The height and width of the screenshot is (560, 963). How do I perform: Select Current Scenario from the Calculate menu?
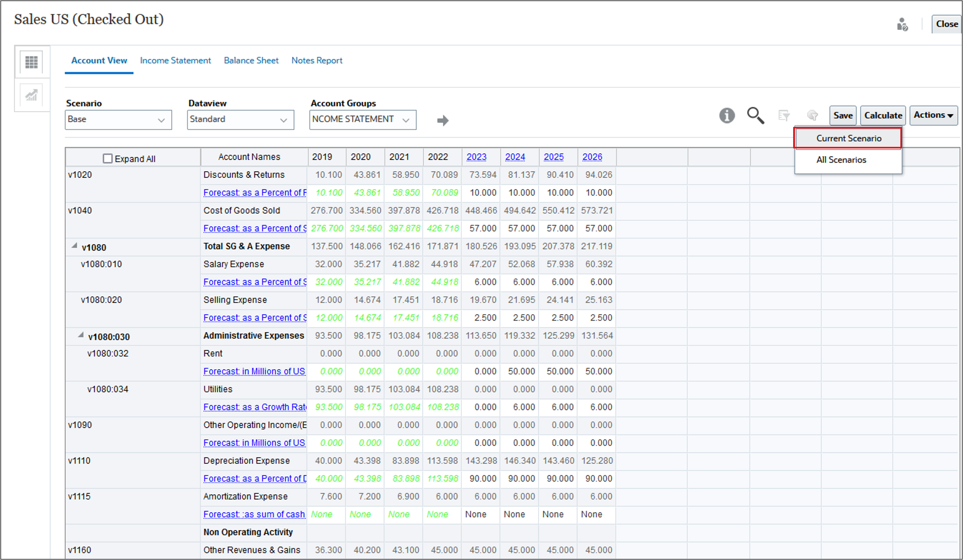pyautogui.click(x=848, y=138)
